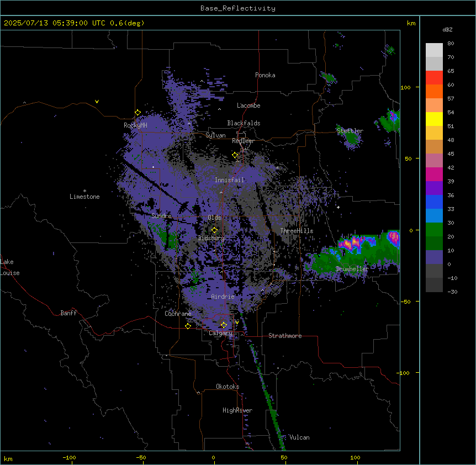476x465 pixels.
Task: Select the magenta 42 dBZ legend swatch
Action: 434,174
